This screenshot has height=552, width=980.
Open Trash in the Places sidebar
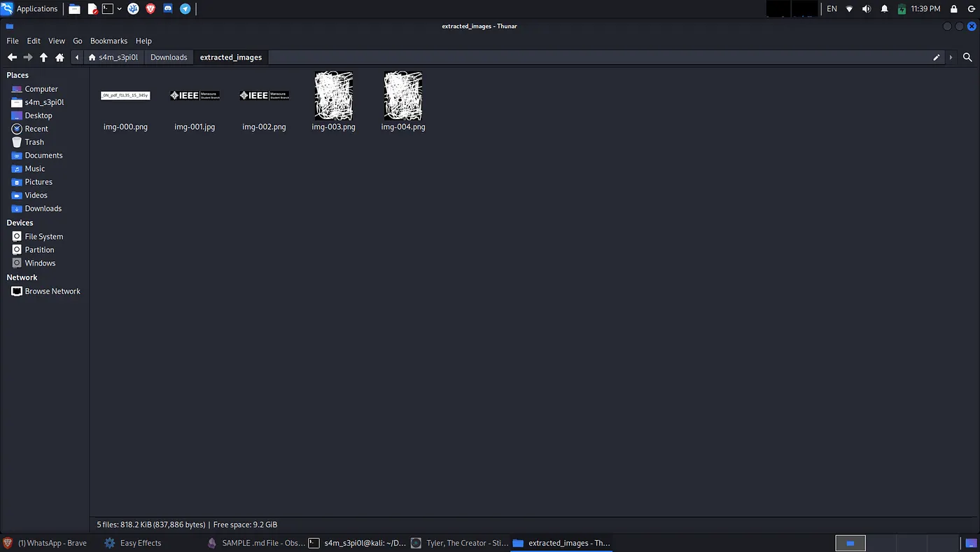tap(34, 142)
